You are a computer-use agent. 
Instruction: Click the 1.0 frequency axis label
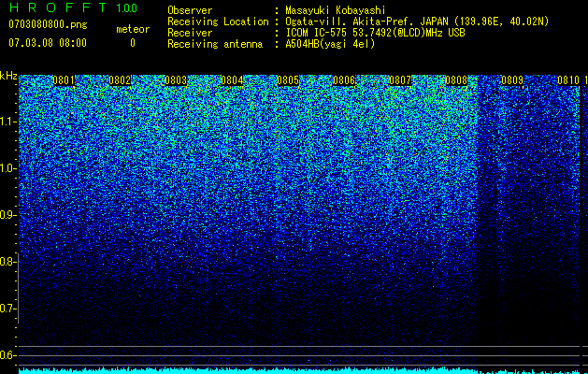point(7,168)
